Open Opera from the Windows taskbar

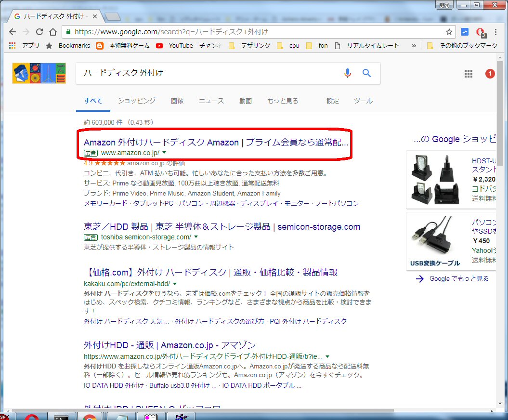pos(31,417)
